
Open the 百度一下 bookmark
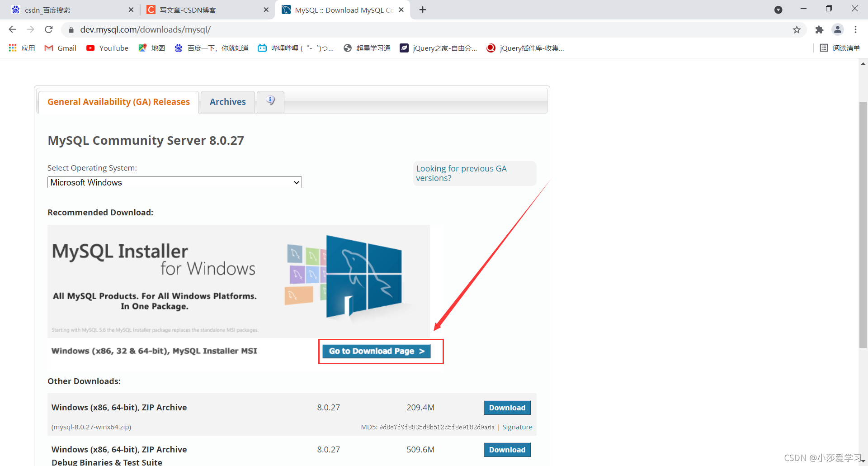[x=212, y=48]
